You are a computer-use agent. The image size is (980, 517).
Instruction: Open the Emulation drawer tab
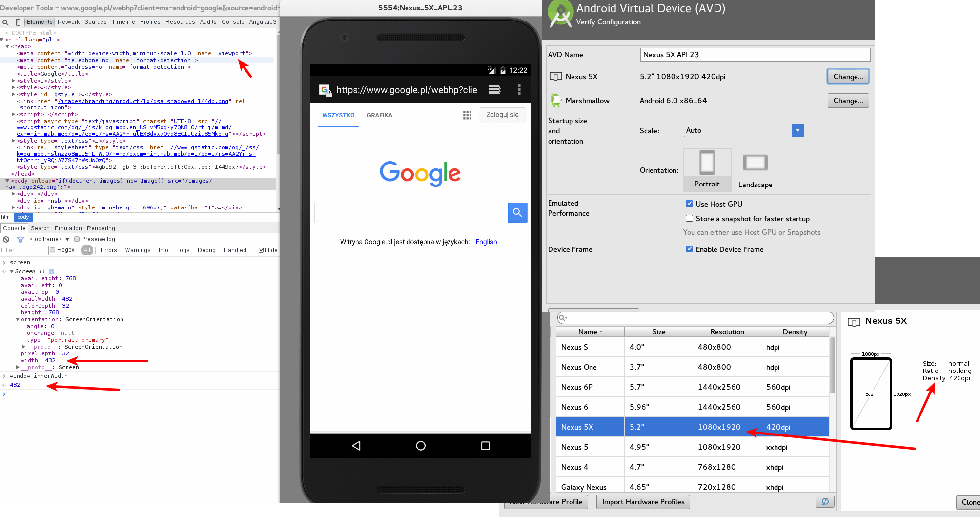68,228
